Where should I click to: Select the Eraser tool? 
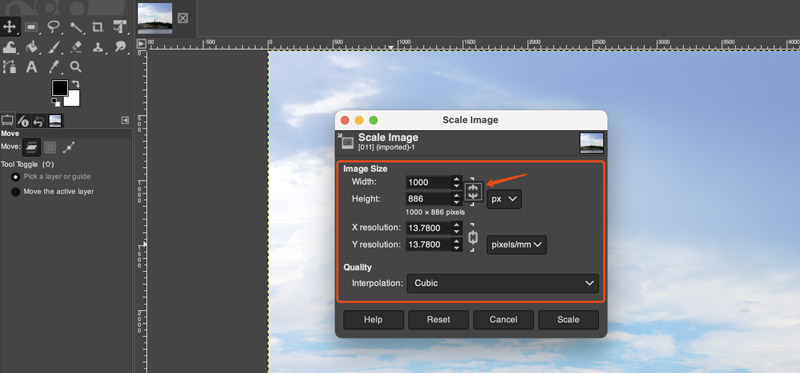76,47
